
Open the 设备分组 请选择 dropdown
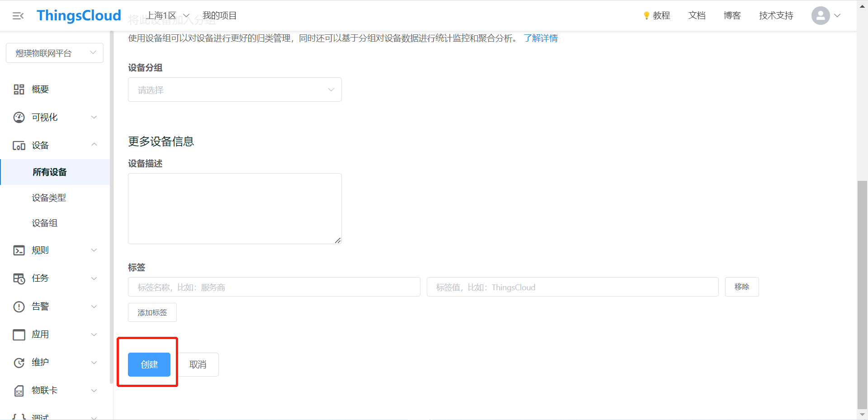(x=235, y=90)
